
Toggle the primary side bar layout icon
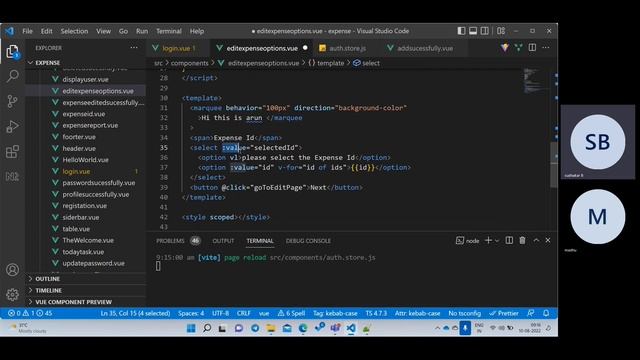[x=461, y=31]
